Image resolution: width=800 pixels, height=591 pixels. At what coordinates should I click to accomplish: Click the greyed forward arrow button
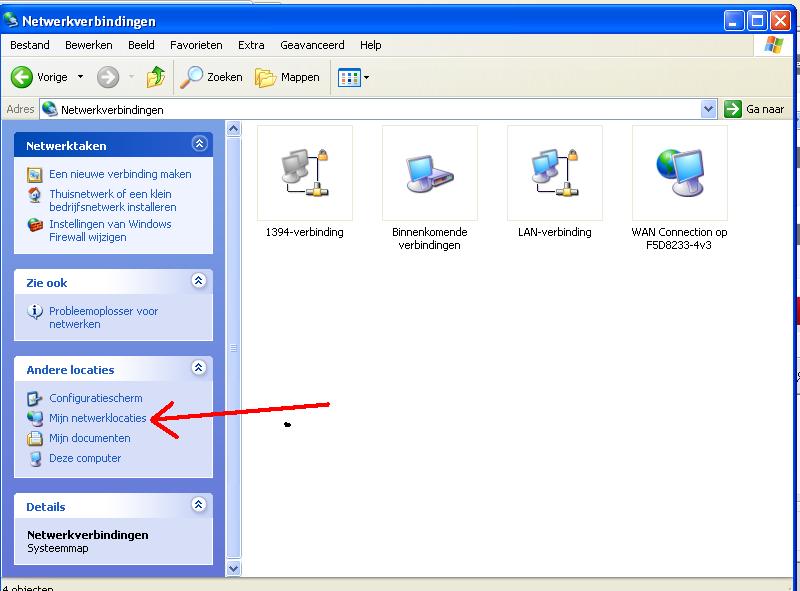(x=108, y=77)
